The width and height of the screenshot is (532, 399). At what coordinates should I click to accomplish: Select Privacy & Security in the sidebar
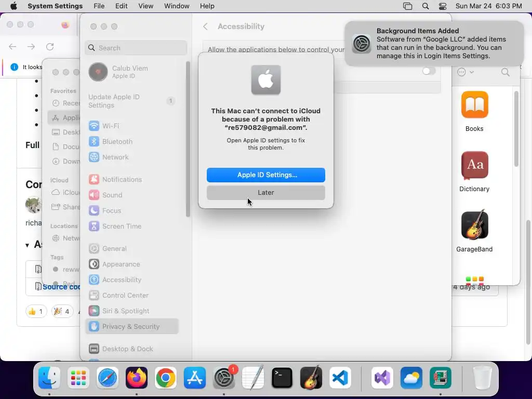click(x=131, y=326)
